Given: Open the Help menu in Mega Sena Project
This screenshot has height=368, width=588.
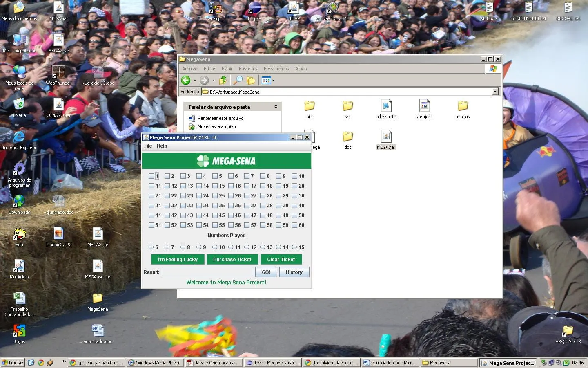Looking at the screenshot, I should (162, 146).
